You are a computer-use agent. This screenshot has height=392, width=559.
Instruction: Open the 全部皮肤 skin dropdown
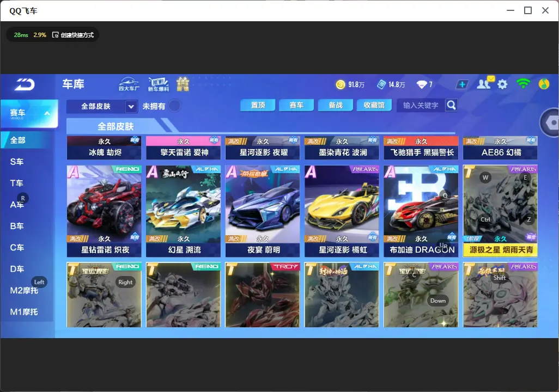[x=101, y=106]
